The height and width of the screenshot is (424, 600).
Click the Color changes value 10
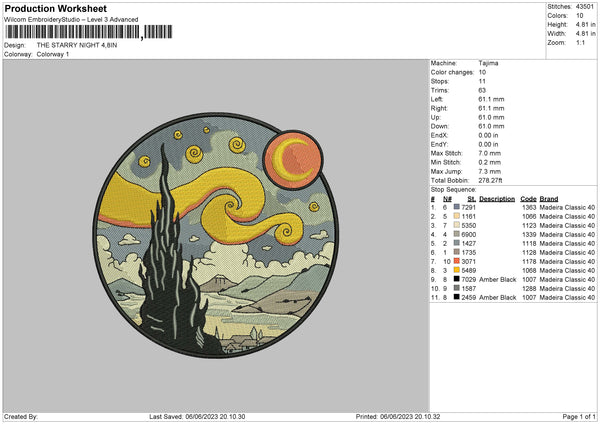pos(482,72)
